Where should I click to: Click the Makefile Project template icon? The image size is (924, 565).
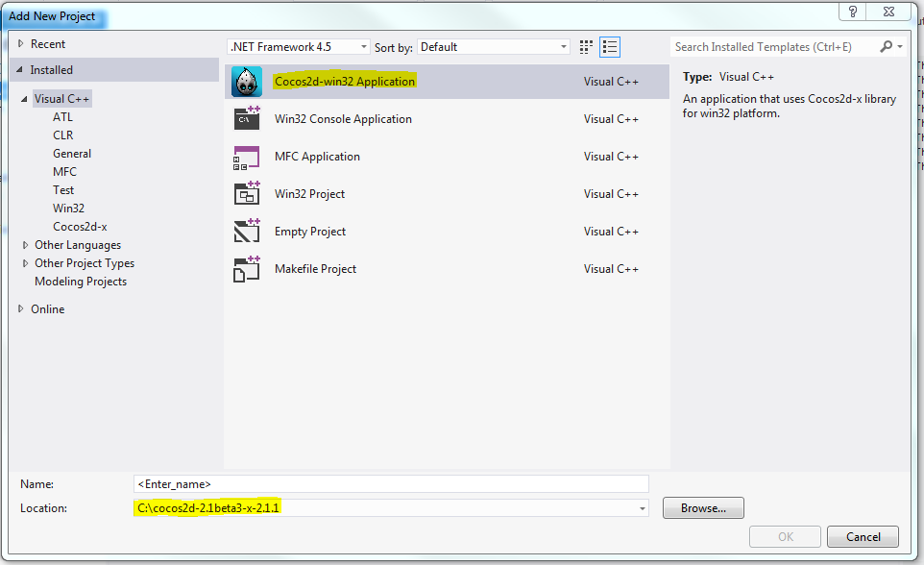[x=247, y=269]
